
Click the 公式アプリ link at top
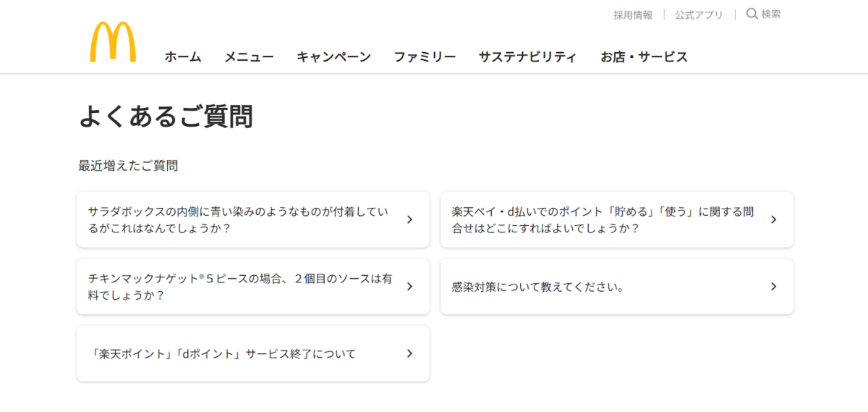[699, 14]
